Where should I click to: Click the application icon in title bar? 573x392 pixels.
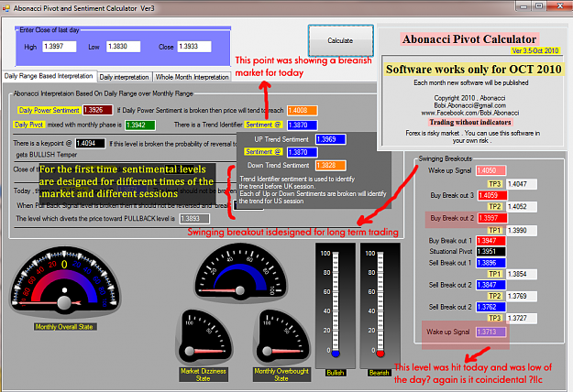(x=6, y=8)
